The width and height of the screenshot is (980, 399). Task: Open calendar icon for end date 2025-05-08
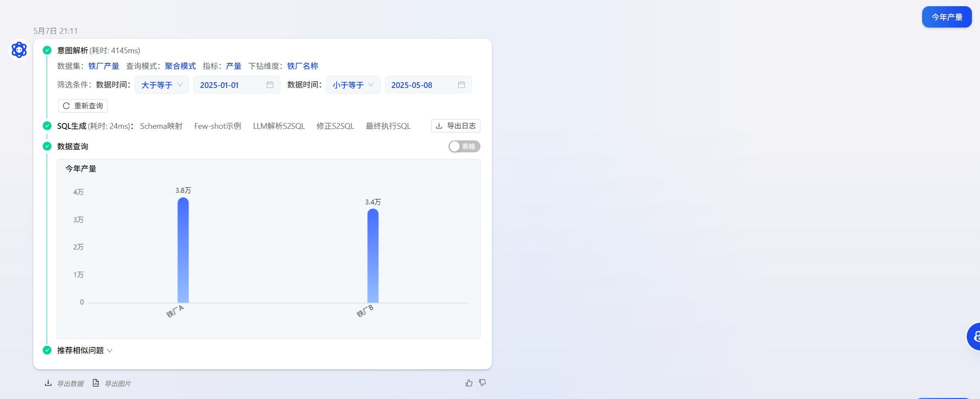tap(461, 85)
